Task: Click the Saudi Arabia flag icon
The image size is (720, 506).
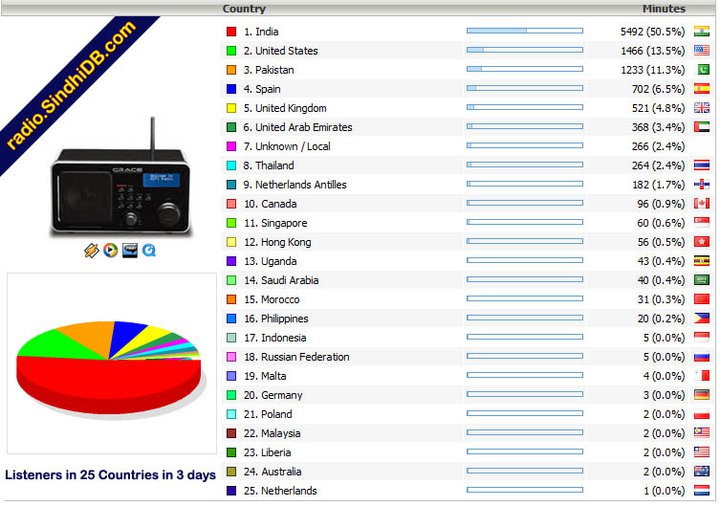Action: [702, 280]
